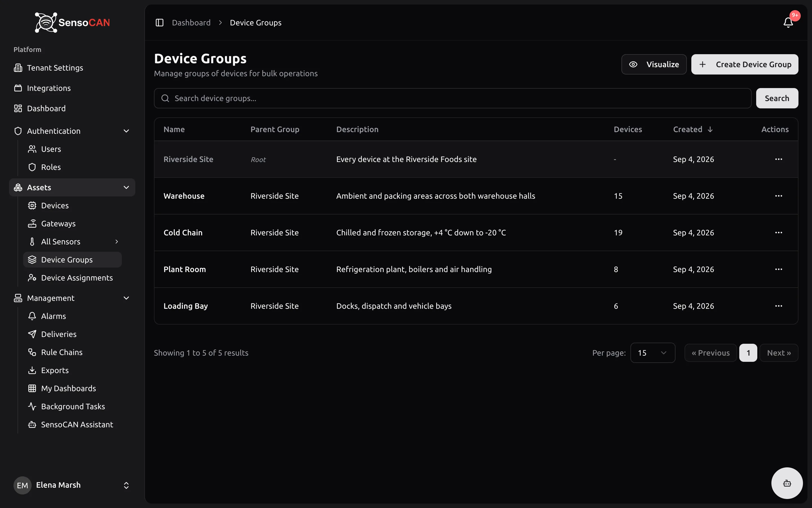The width and height of the screenshot is (812, 508).
Task: Click the Dashboard grid icon in sidebar
Action: click(18, 109)
